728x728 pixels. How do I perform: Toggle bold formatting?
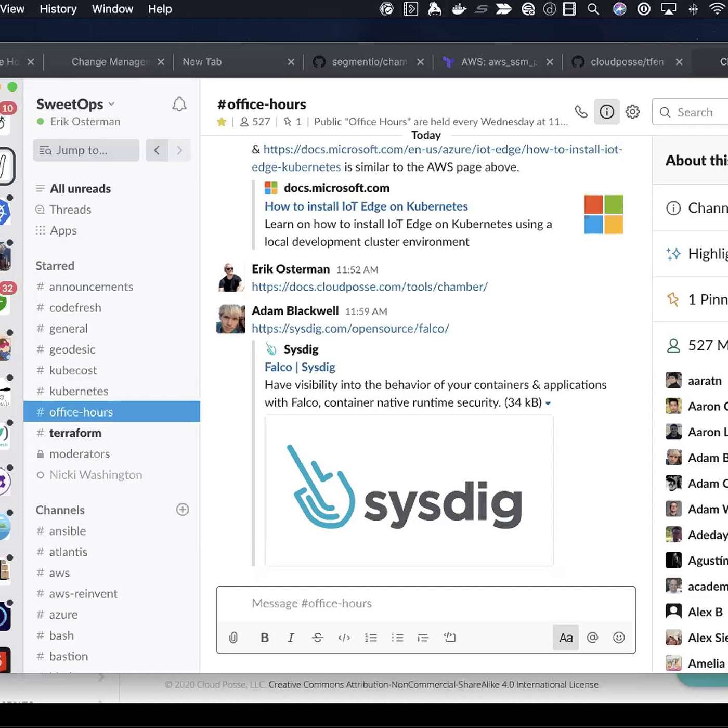265,638
